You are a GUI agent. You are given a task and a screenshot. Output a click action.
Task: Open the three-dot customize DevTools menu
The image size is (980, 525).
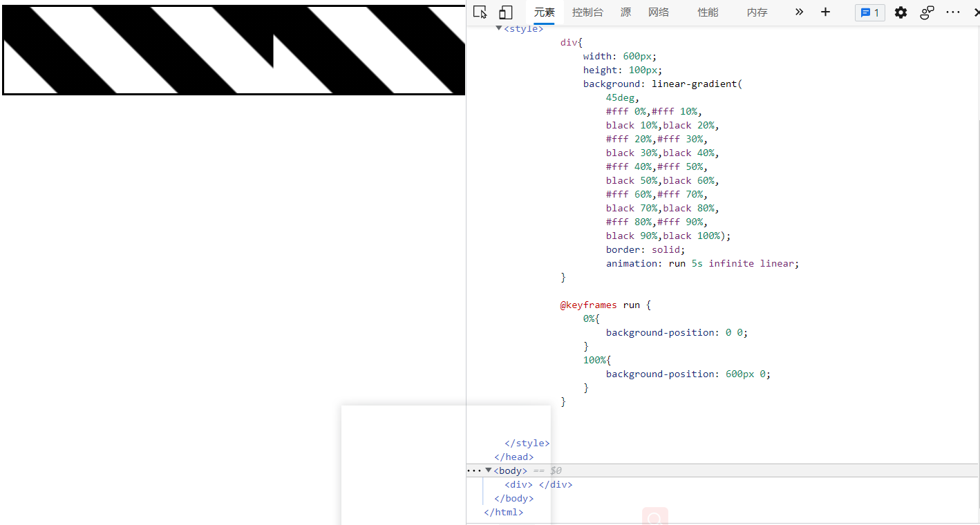[953, 12]
